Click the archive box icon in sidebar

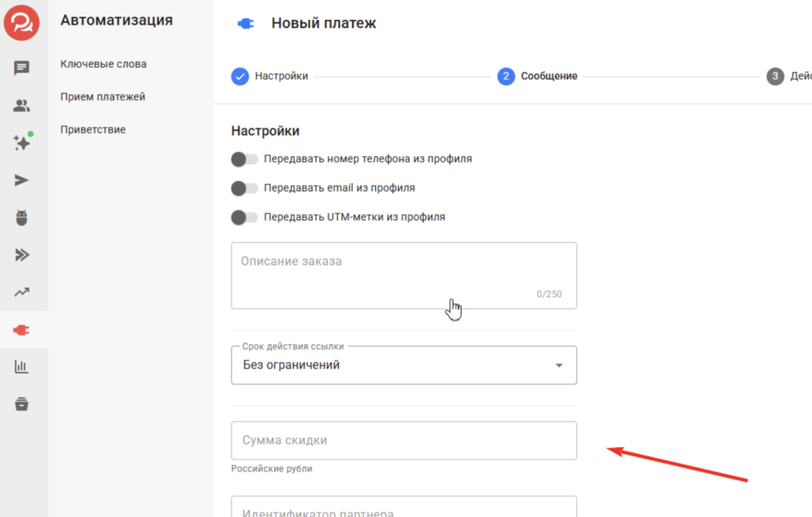(x=22, y=404)
